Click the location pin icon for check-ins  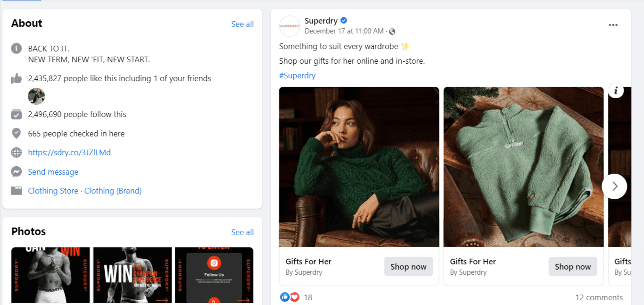(16, 133)
